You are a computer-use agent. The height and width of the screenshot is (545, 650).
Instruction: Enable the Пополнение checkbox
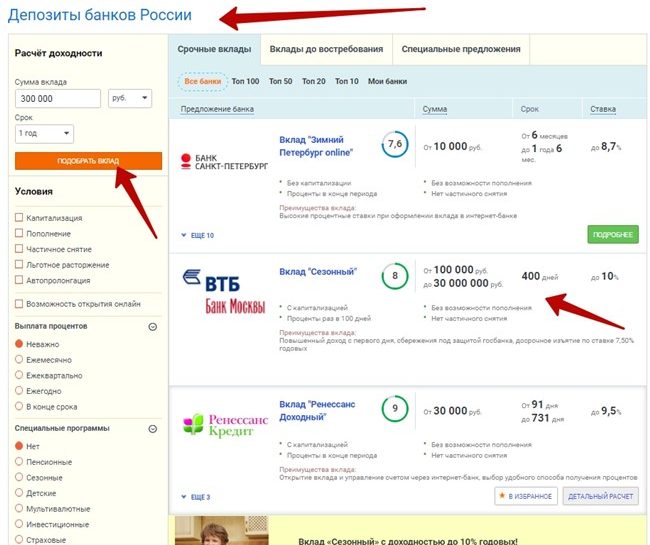[19, 233]
